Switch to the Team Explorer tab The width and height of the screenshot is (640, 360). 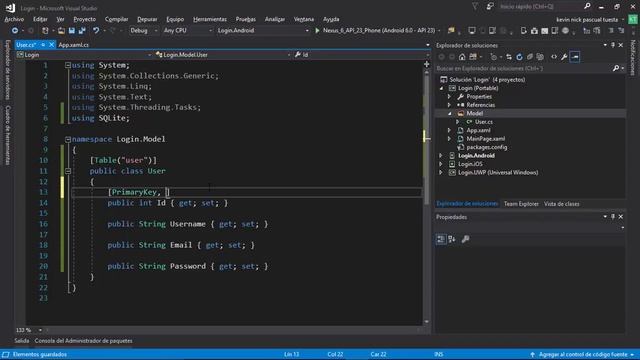coord(521,204)
